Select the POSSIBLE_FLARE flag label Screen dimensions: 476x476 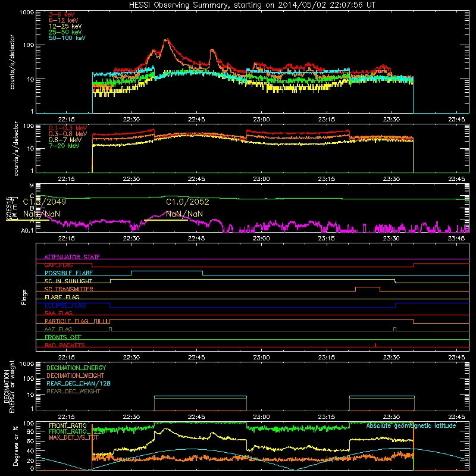[68, 273]
